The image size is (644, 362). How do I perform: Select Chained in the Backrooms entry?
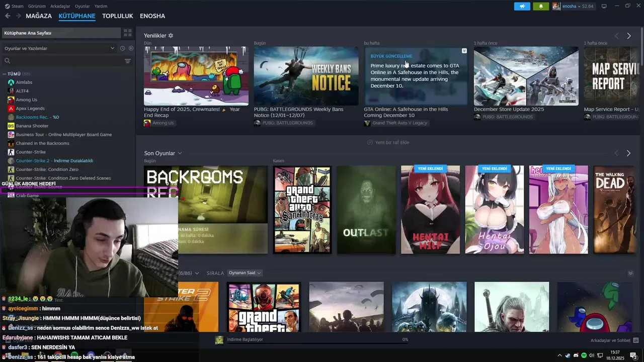point(43,143)
